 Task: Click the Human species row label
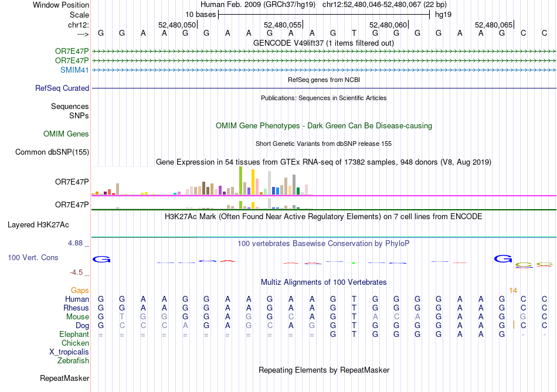[77, 299]
